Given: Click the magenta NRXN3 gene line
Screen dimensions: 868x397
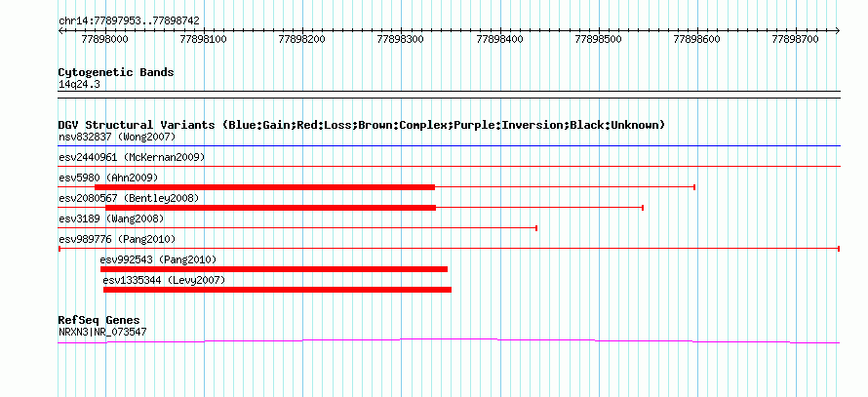Looking at the screenshot, I should (x=449, y=340).
